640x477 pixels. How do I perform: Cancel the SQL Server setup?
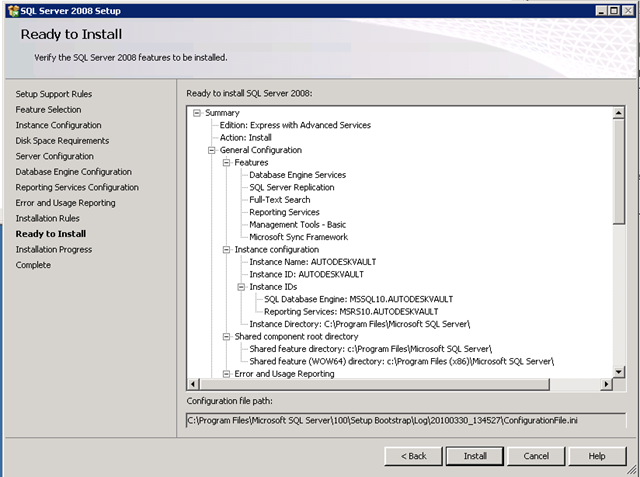point(536,456)
